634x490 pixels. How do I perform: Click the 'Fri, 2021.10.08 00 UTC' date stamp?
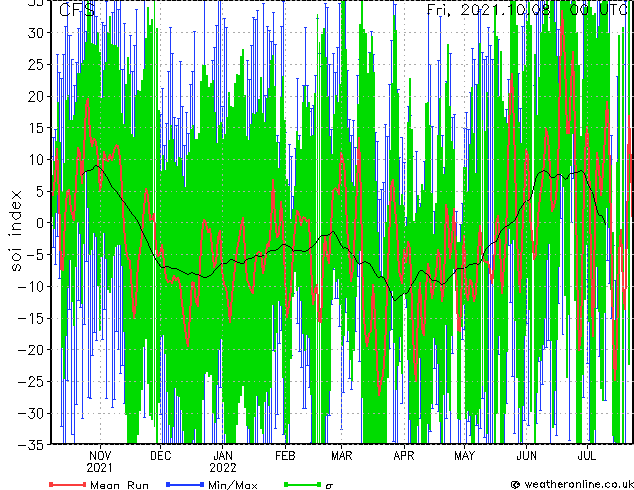[527, 10]
